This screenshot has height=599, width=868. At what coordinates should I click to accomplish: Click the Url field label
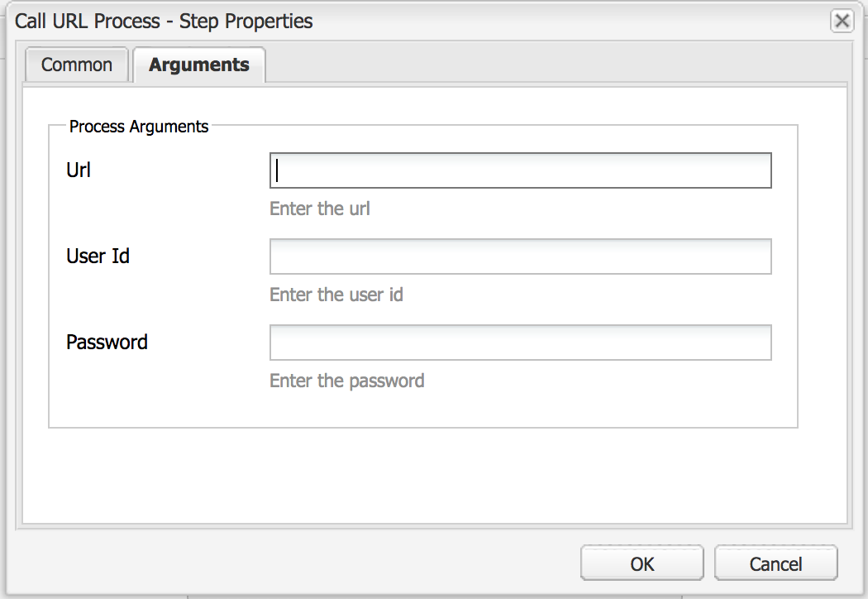(x=78, y=170)
